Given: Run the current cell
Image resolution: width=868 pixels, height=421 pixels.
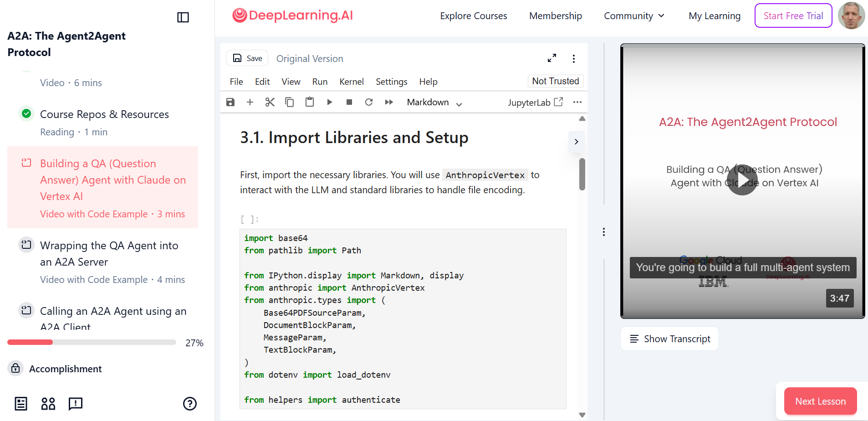Looking at the screenshot, I should click(x=330, y=102).
